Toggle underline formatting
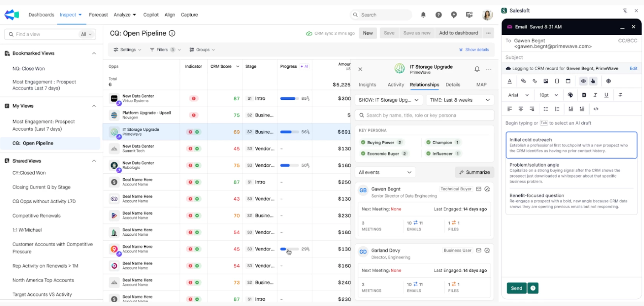The image size is (644, 306). [606, 95]
